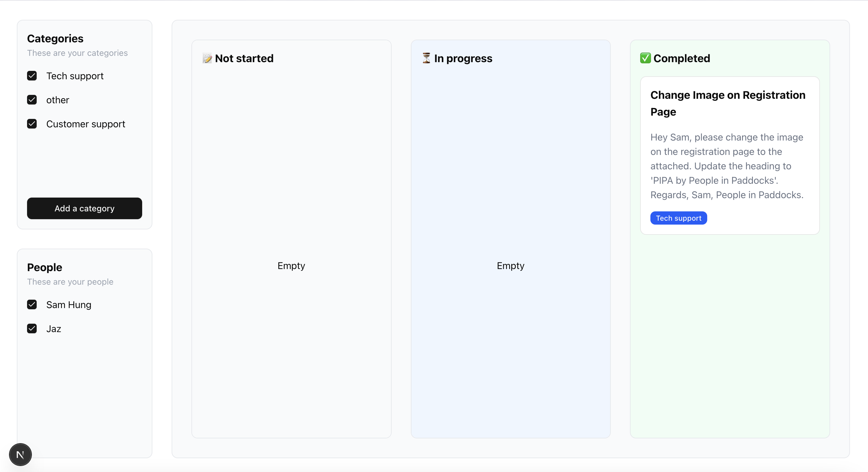868x472 pixels.
Task: Toggle the Customer support category checkbox
Action: [32, 124]
